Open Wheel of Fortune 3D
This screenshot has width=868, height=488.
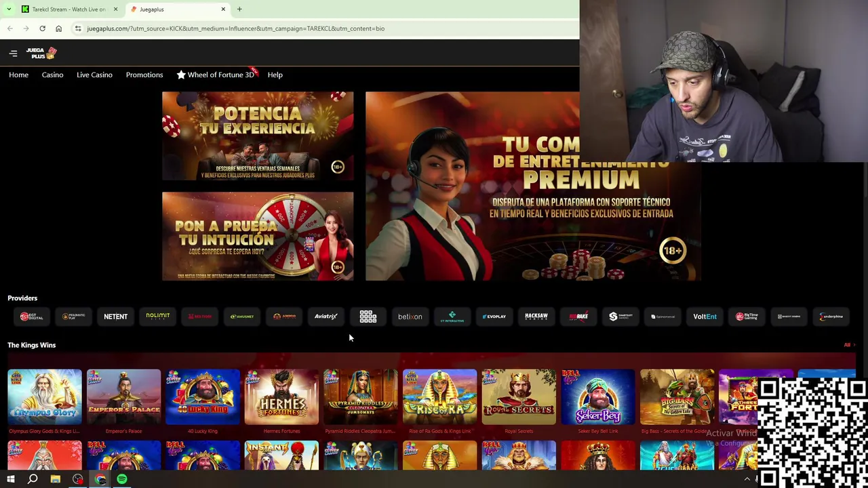[x=215, y=75]
